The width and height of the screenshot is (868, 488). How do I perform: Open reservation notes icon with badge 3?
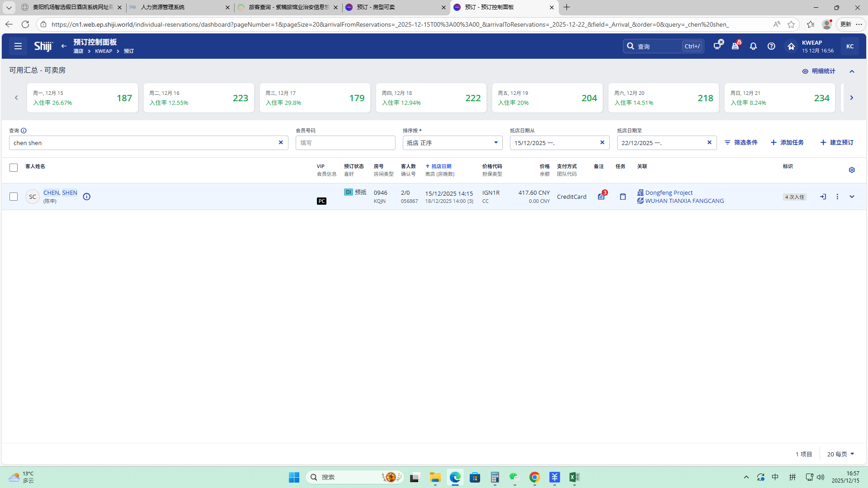tap(601, 197)
